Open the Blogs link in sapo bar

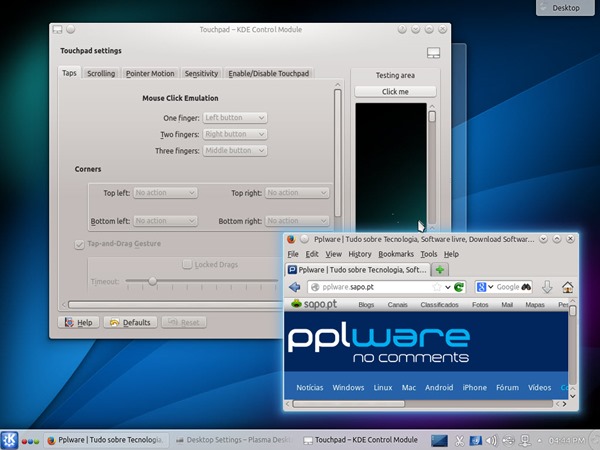[x=366, y=305]
